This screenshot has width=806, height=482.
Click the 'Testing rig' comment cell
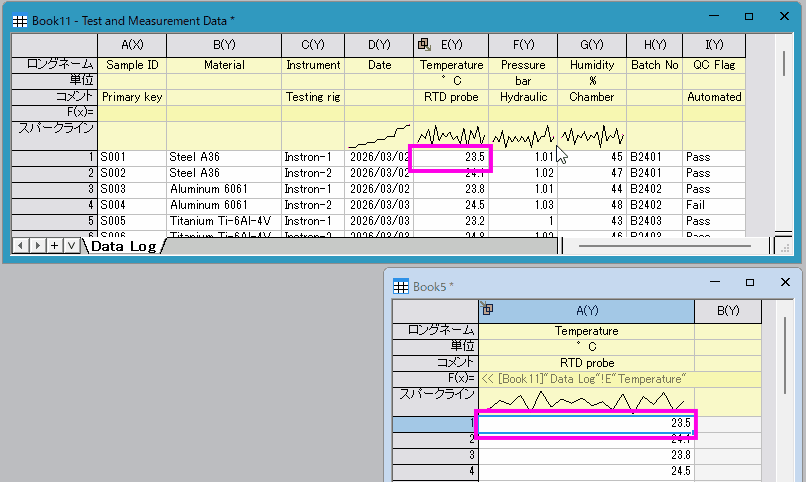[x=313, y=97]
